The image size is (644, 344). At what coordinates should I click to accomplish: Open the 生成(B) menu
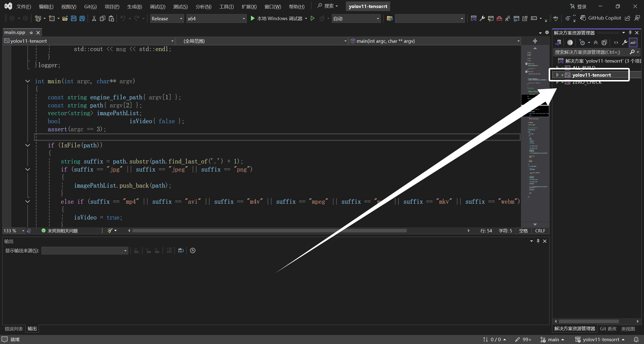[134, 7]
